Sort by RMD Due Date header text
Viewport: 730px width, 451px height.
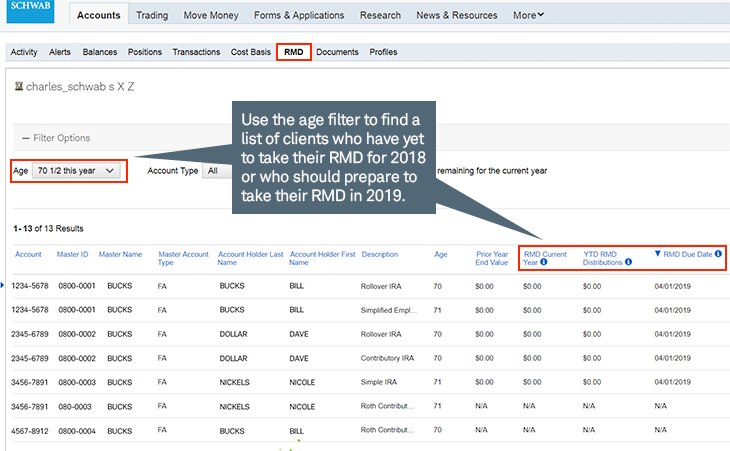[688, 254]
